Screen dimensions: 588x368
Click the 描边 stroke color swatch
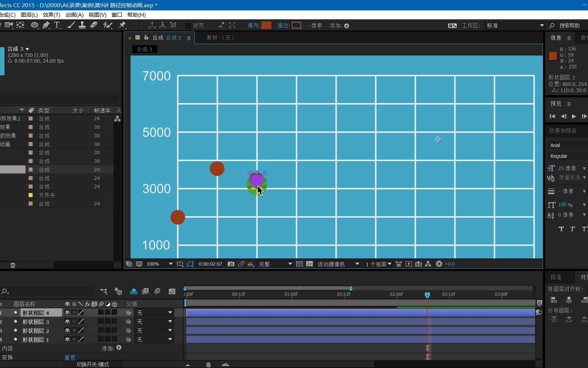(x=297, y=25)
